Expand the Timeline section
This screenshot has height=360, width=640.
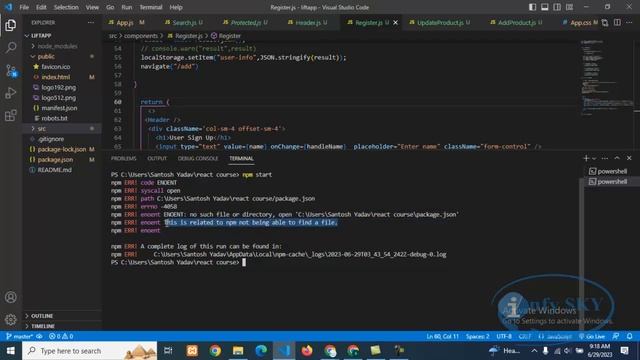(61, 326)
